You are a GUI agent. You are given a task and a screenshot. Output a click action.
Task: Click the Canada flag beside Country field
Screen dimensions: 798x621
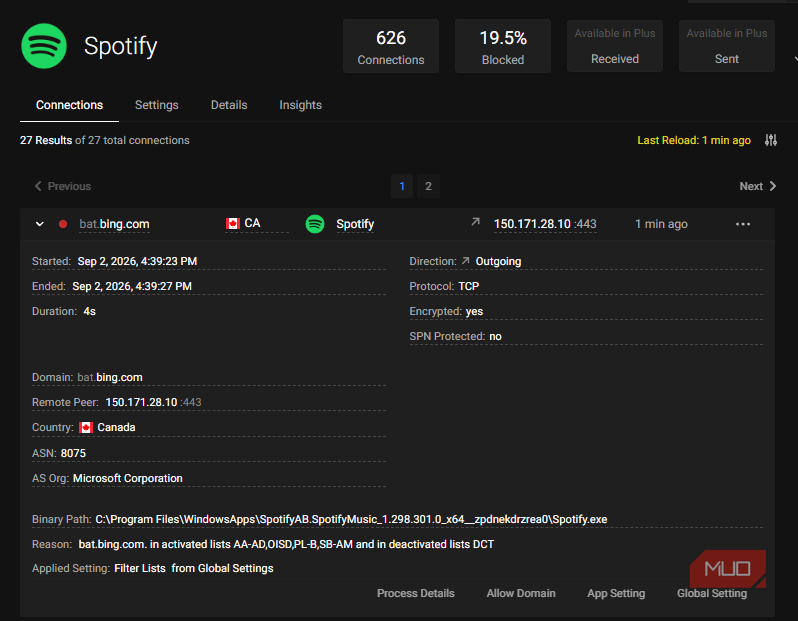[86, 427]
